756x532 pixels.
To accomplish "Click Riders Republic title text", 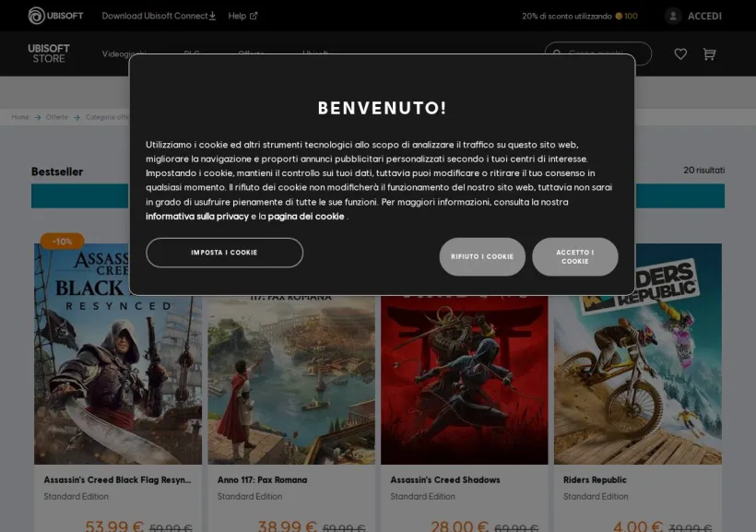I will pyautogui.click(x=595, y=480).
